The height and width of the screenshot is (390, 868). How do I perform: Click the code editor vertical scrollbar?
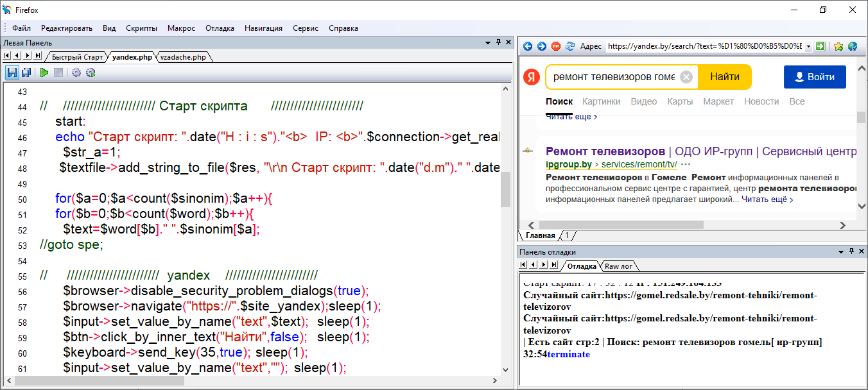coord(506,190)
